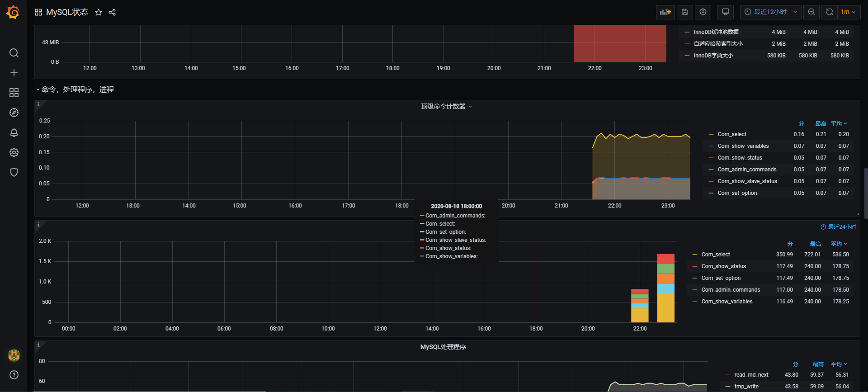
Task: Save the dashboard with disk icon
Action: point(685,12)
